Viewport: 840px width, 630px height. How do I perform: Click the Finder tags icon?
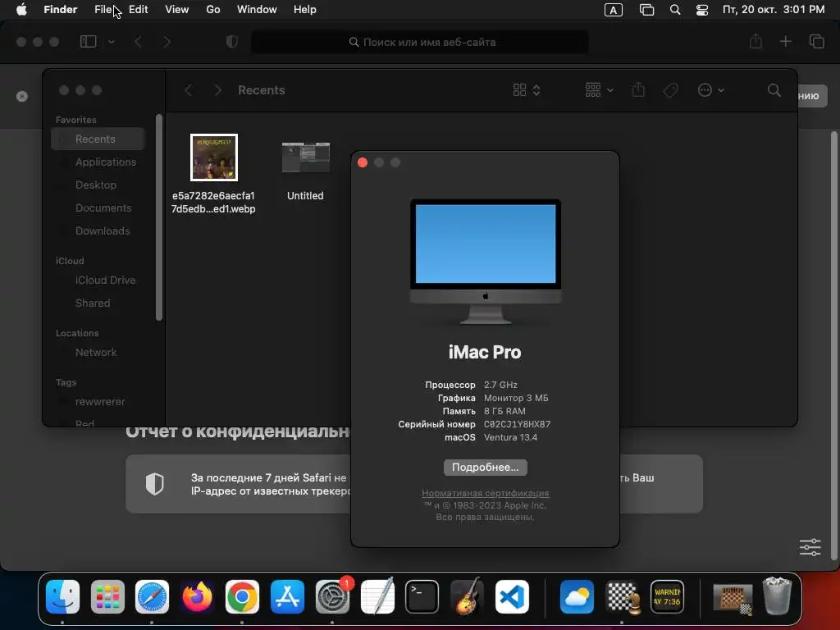670,90
